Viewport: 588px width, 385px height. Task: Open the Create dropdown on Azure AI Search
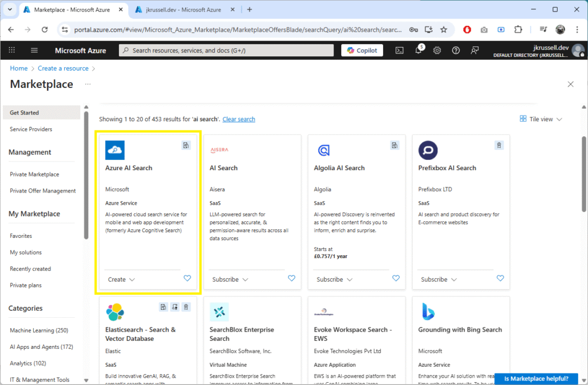click(121, 279)
